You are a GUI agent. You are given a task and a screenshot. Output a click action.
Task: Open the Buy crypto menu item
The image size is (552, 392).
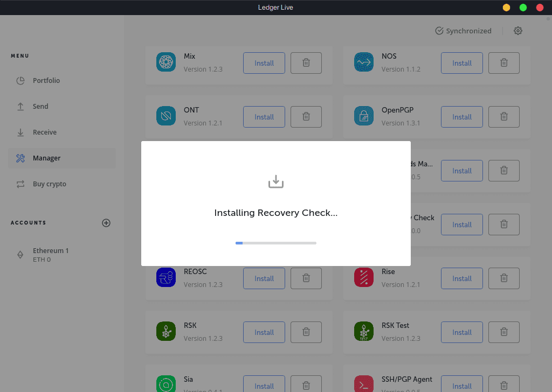(62, 184)
